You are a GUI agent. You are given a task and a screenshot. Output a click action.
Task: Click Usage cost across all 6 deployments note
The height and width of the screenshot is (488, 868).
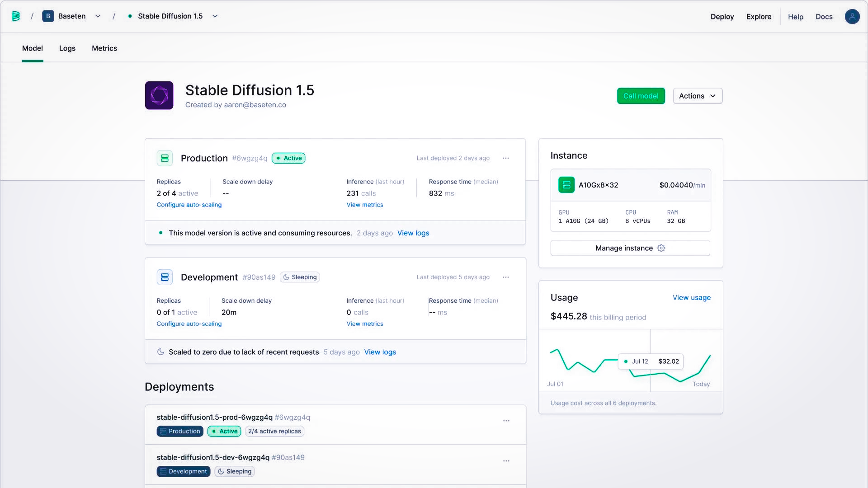(604, 403)
